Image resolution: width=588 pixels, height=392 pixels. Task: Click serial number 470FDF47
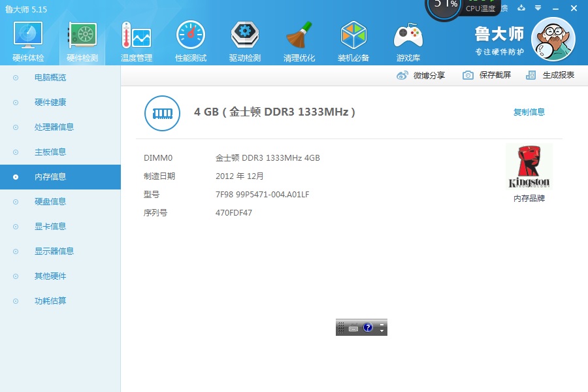(x=234, y=213)
